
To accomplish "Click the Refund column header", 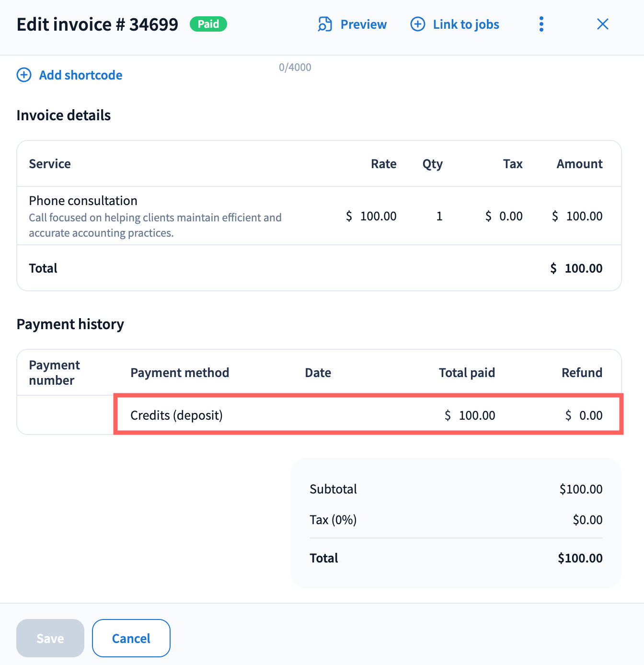I will coord(581,373).
